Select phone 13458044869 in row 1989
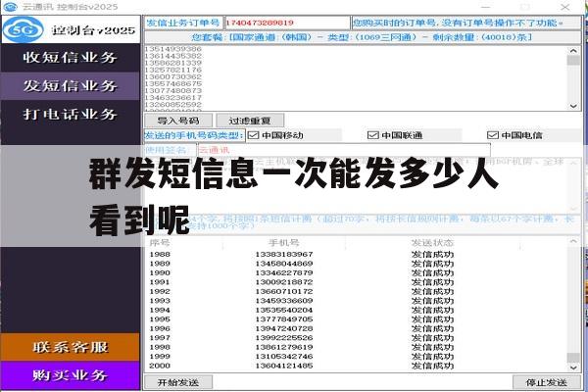The image size is (588, 392). [284, 264]
